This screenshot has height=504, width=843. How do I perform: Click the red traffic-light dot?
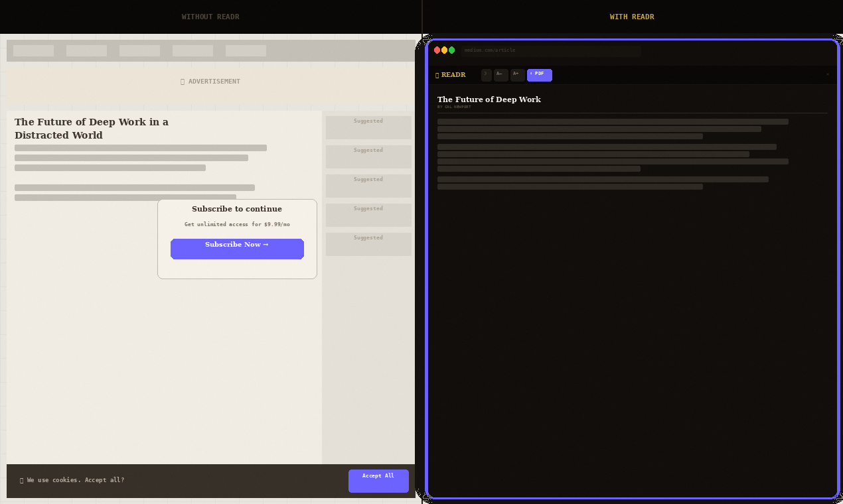[x=437, y=50]
